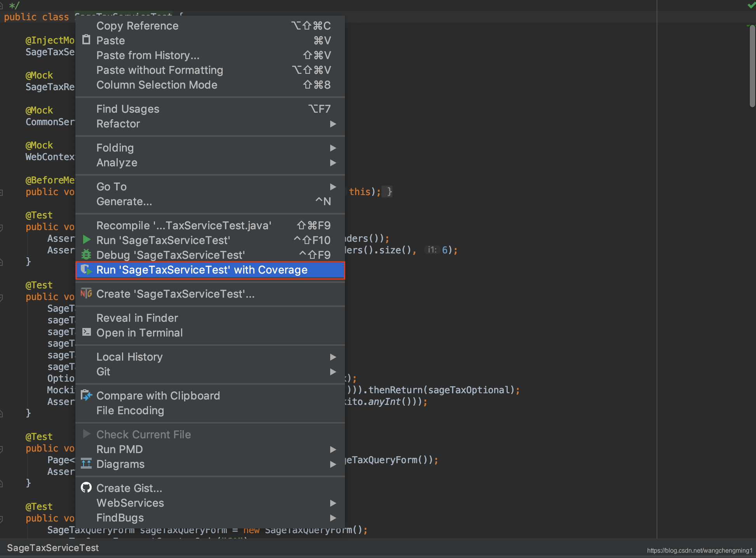Image resolution: width=756 pixels, height=558 pixels.
Task: Click Generate... menu entry
Action: click(124, 201)
